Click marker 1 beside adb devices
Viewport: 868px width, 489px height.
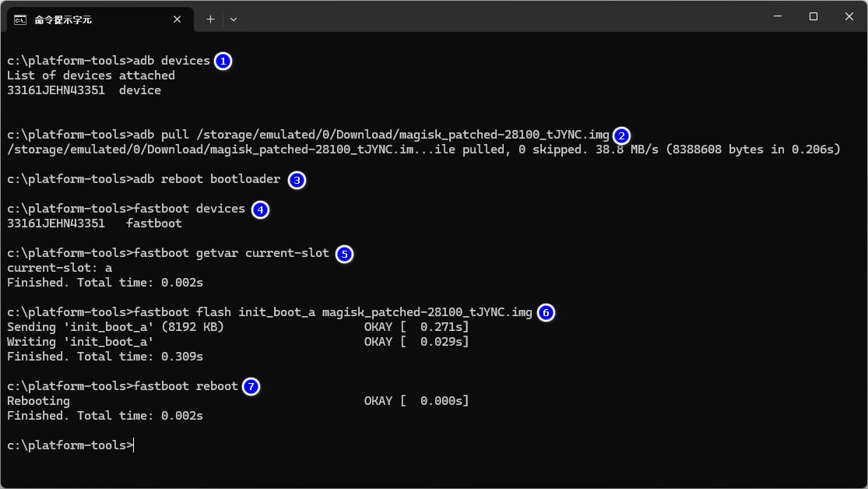[223, 61]
